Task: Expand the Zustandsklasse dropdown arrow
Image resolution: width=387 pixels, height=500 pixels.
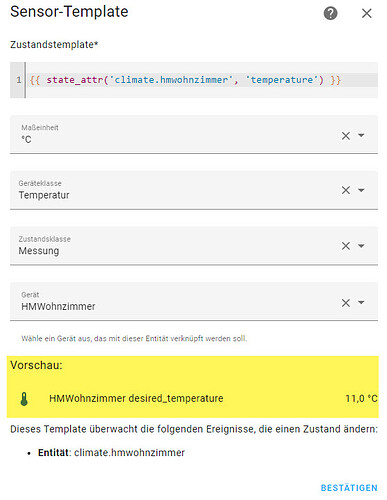Action: tap(361, 246)
